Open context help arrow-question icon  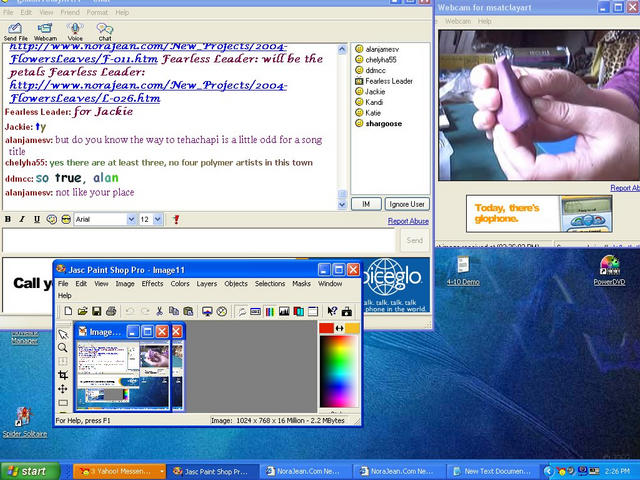pyautogui.click(x=332, y=311)
